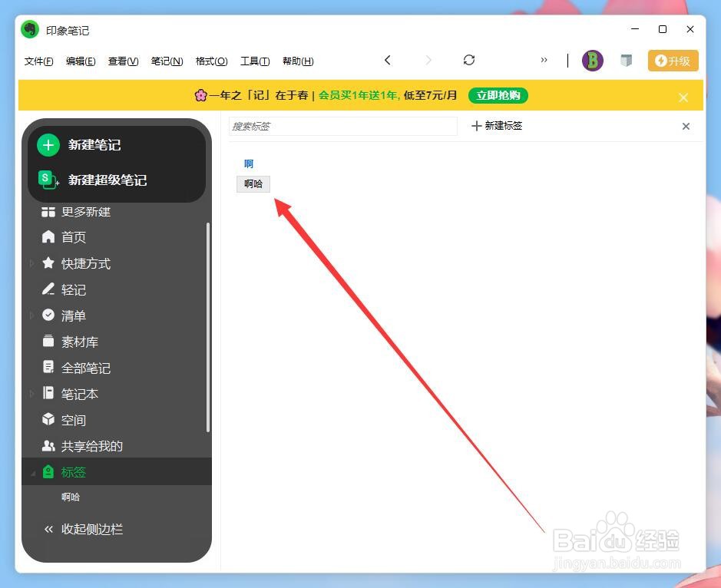
Task: Click the green 标签 label
Action: tap(74, 472)
